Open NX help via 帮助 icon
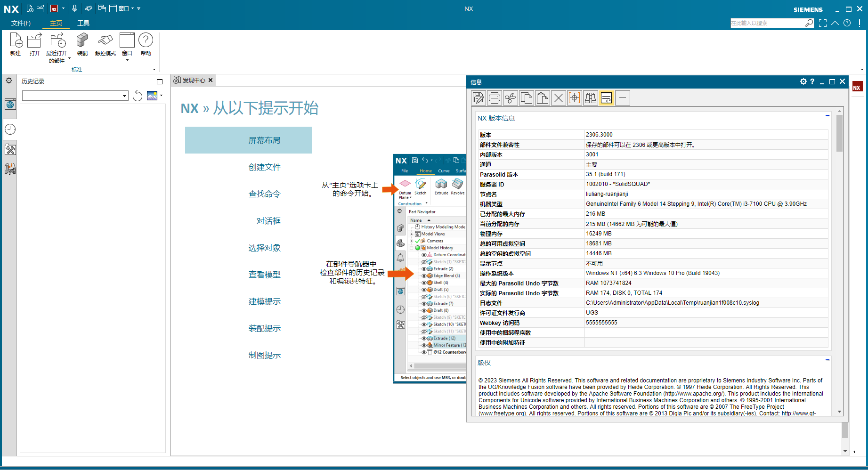 (x=146, y=46)
